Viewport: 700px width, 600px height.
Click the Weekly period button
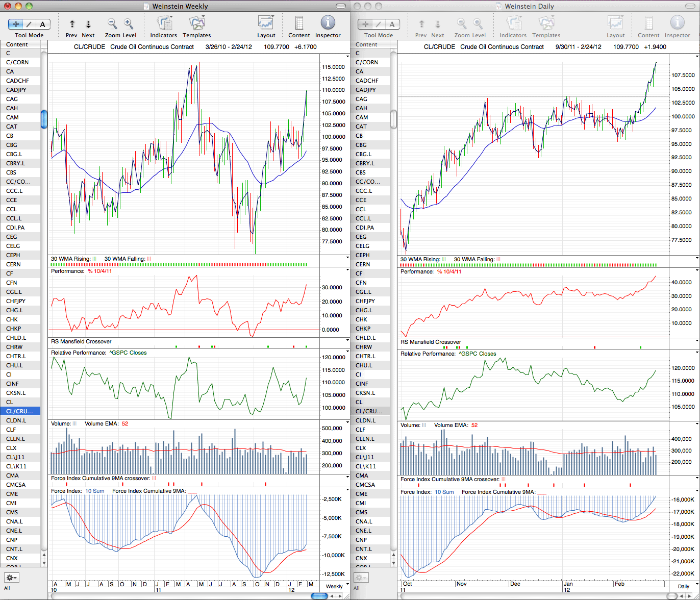pos(334,586)
